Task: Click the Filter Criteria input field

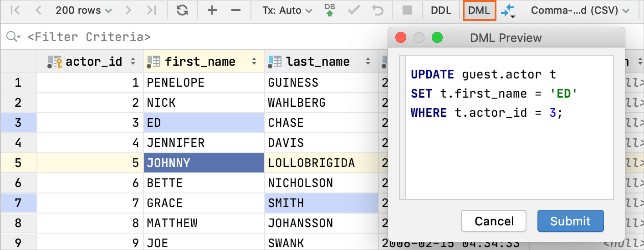Action: point(182,37)
